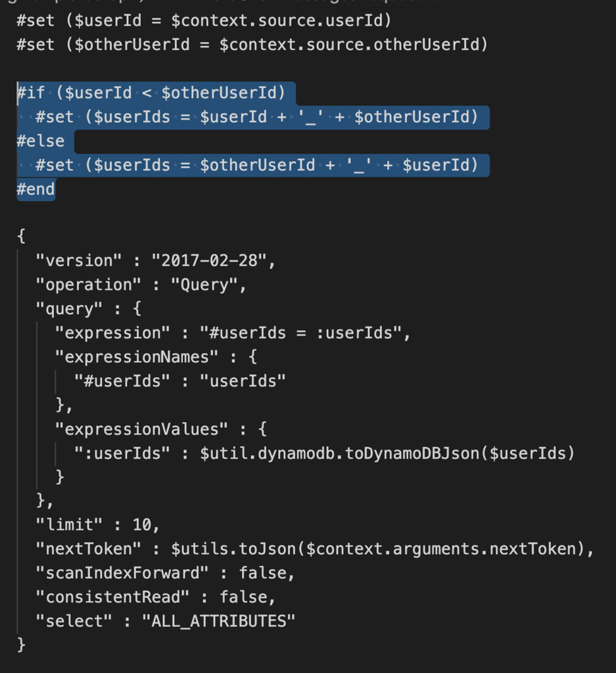Click the limit value 10
616x673 pixels.
click(x=142, y=525)
